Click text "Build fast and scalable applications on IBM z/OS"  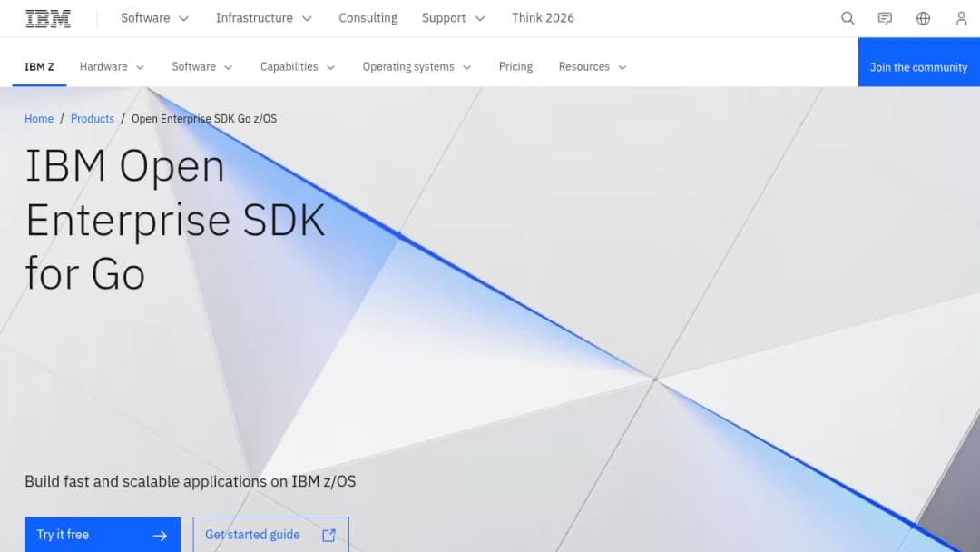point(190,481)
